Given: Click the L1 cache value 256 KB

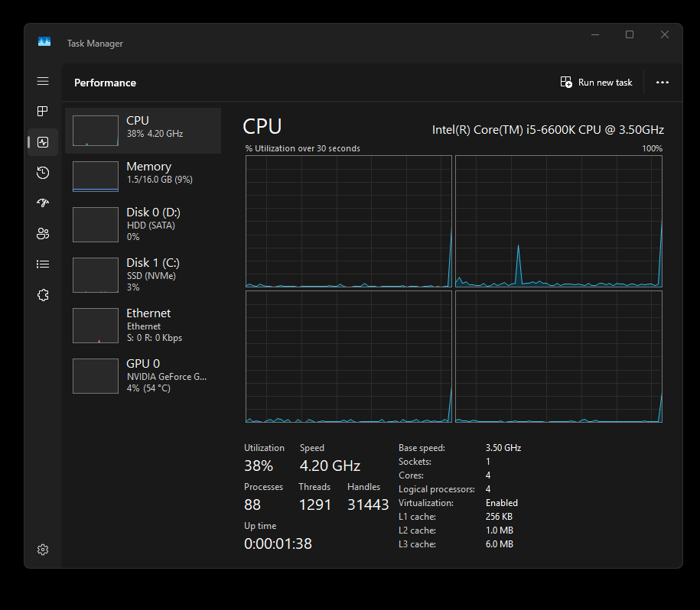Looking at the screenshot, I should click(x=499, y=517).
